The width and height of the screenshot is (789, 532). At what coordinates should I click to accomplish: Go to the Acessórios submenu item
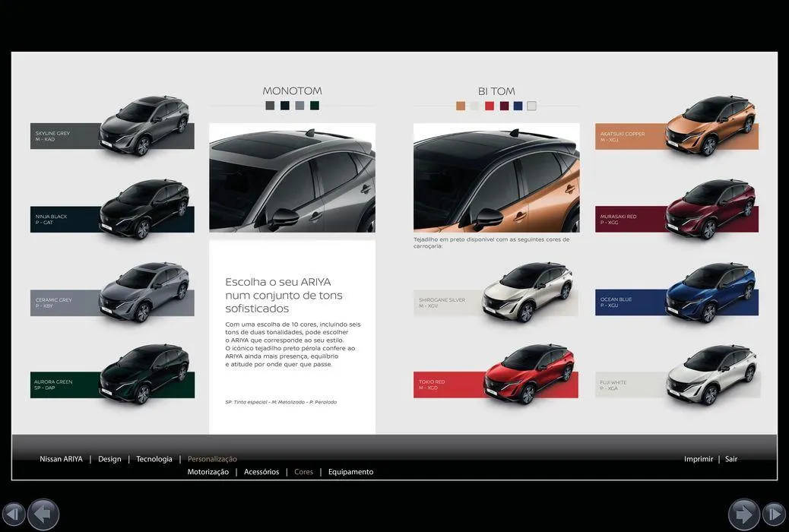[x=261, y=472]
